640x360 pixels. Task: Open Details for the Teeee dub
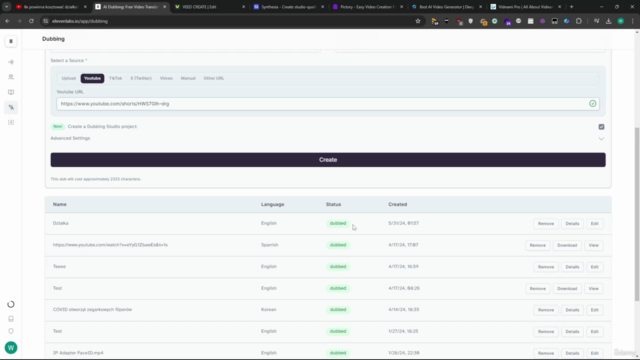[572, 267]
